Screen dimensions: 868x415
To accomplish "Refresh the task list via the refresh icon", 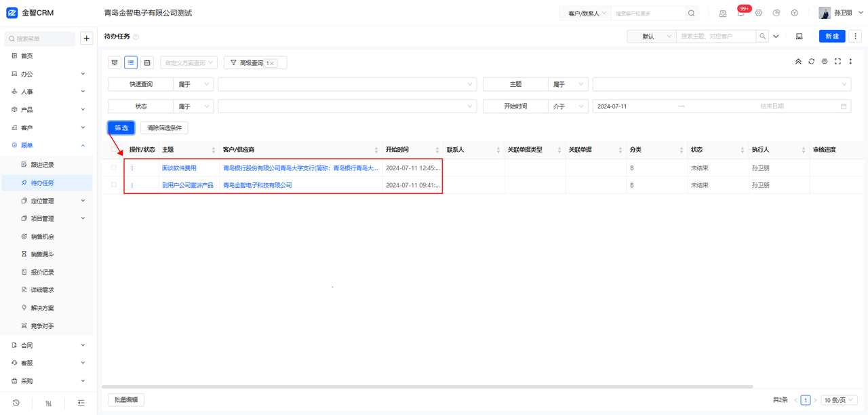I will click(811, 61).
